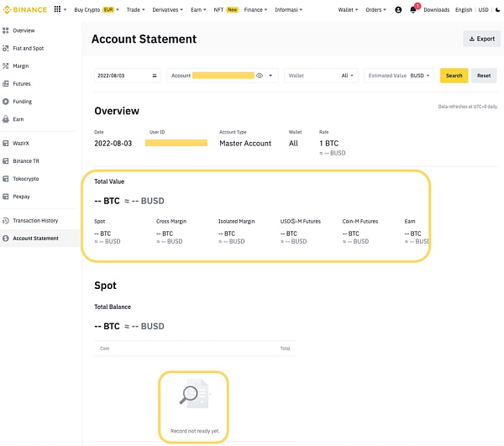Open the apps grid menu icon
This screenshot has width=504, height=446.
click(57, 10)
